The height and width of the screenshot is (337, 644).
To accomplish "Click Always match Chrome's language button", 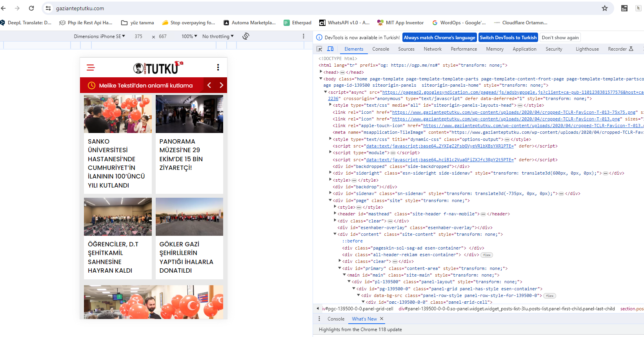I will point(440,38).
